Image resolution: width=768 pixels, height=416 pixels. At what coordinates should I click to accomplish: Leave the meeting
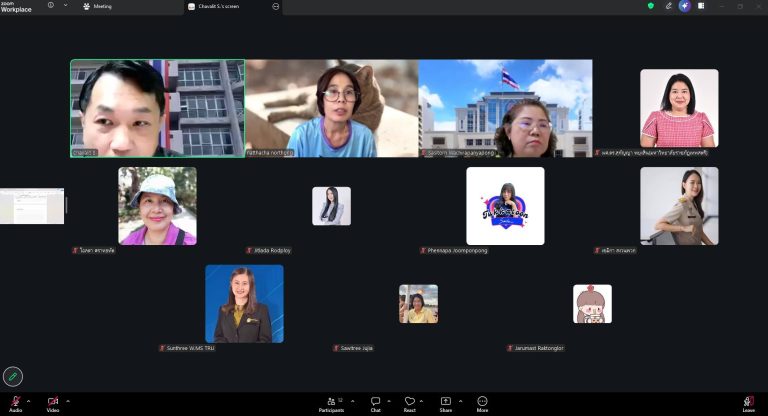748,404
